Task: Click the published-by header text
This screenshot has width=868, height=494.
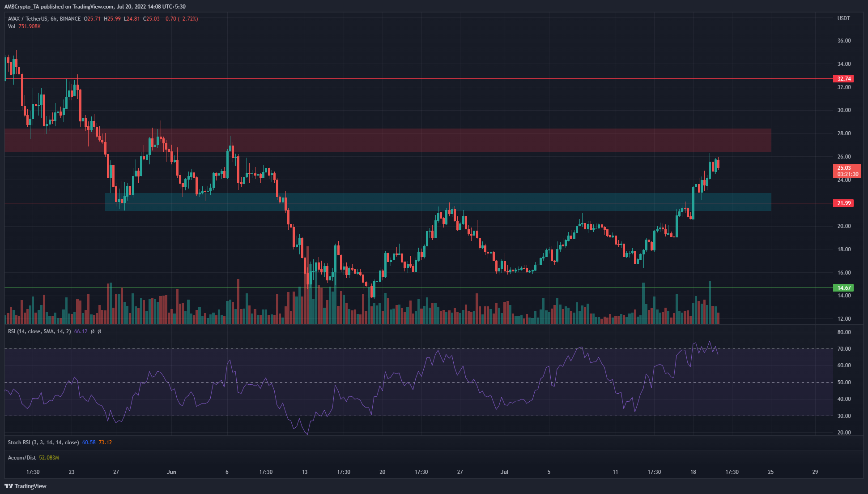Action: 95,7
